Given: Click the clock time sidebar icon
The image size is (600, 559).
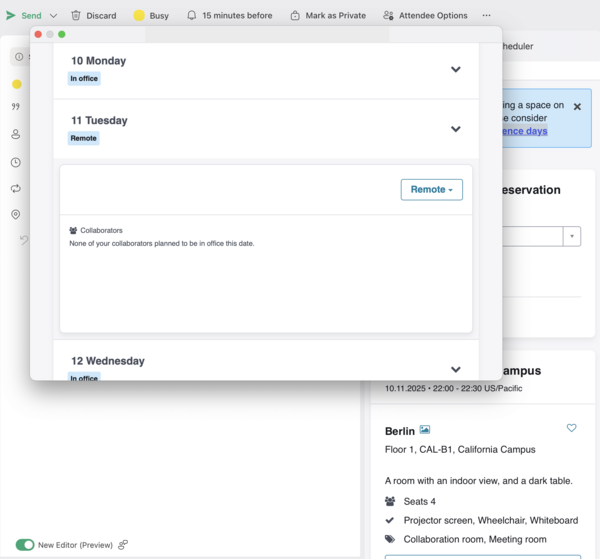Looking at the screenshot, I should [x=16, y=162].
